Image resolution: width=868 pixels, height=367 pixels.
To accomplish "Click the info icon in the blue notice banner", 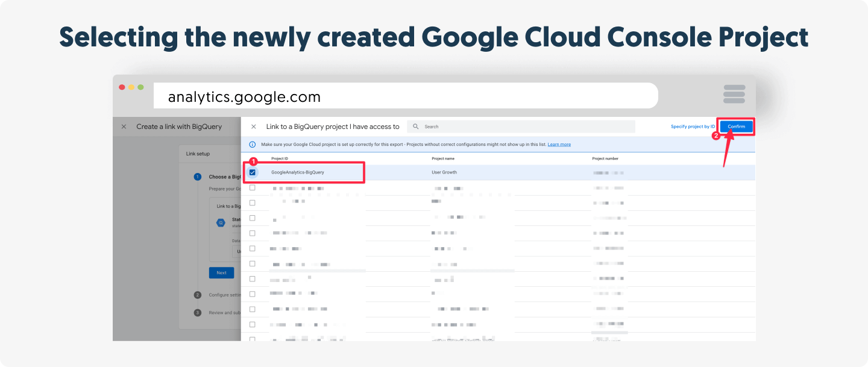I will tap(253, 145).
